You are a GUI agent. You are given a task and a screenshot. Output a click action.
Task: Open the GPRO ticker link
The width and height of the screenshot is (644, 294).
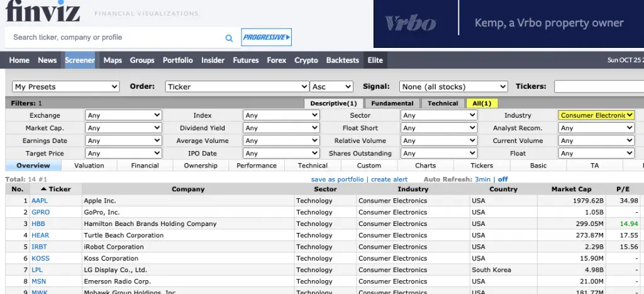tap(40, 212)
